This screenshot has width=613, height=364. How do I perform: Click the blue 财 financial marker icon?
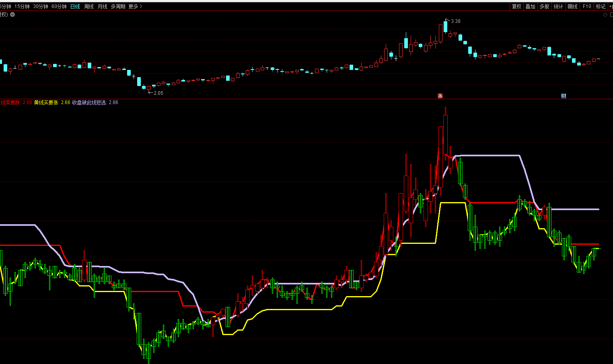(x=564, y=96)
